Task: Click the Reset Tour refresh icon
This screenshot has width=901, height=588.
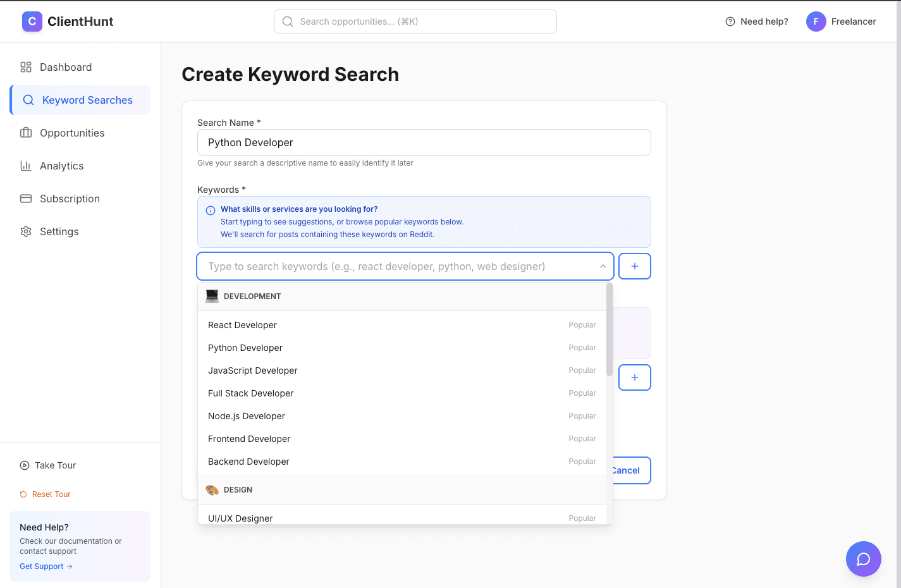Action: point(24,494)
